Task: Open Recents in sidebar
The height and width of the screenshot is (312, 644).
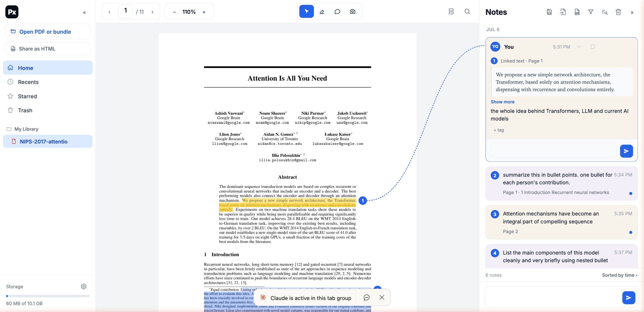Action: pyautogui.click(x=48, y=82)
